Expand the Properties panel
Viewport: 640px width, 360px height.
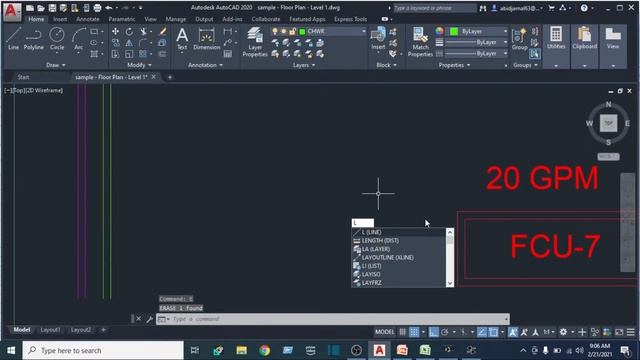pyautogui.click(x=454, y=65)
